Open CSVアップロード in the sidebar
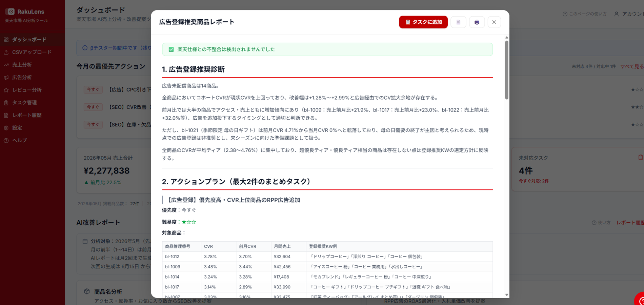 coord(33,52)
